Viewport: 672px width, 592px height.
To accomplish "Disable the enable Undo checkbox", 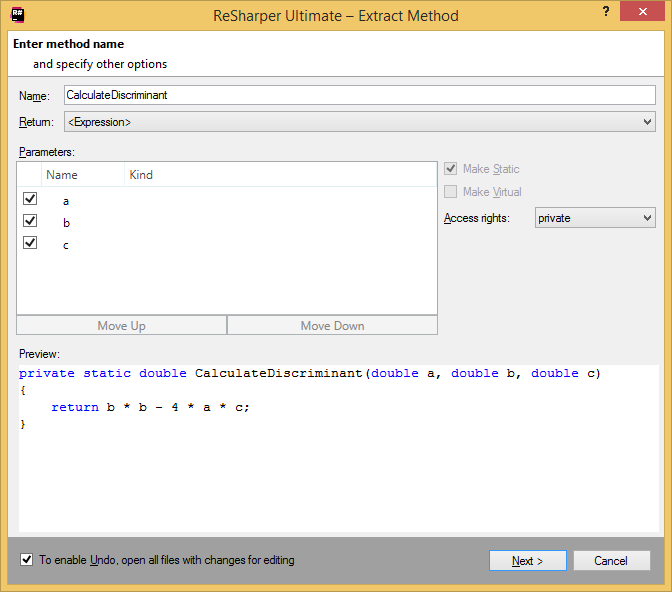I will (26, 560).
